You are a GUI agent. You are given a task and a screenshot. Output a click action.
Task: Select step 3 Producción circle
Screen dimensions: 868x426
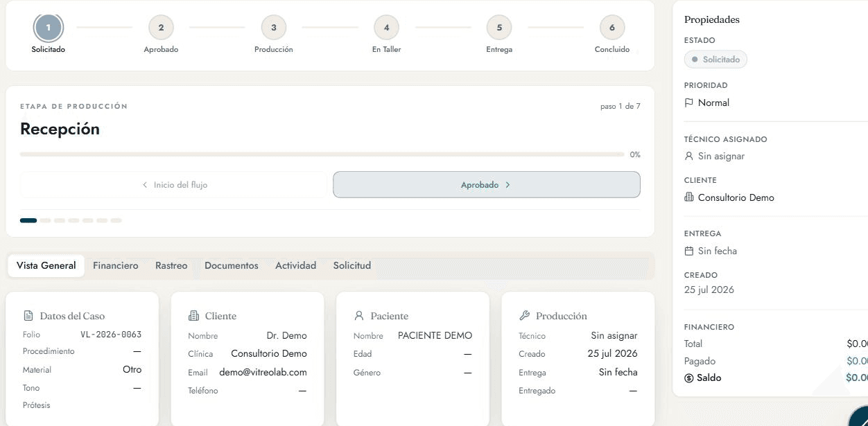(274, 28)
